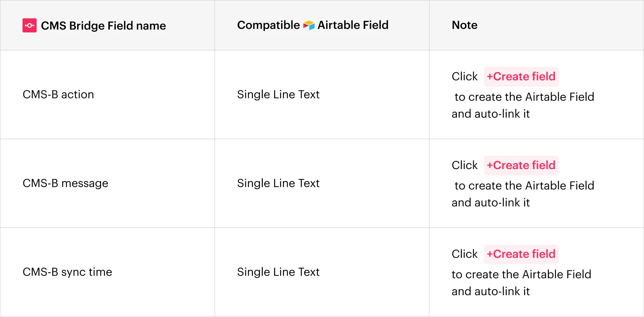
Task: Click Single Line Text in CMS-B message row
Action: [278, 183]
